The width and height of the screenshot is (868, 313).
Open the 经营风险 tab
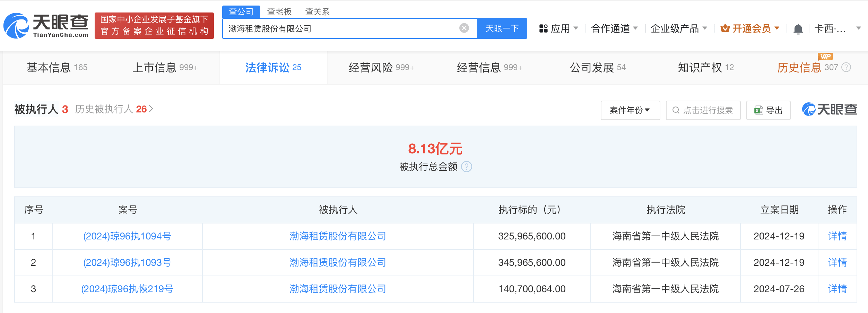point(381,67)
